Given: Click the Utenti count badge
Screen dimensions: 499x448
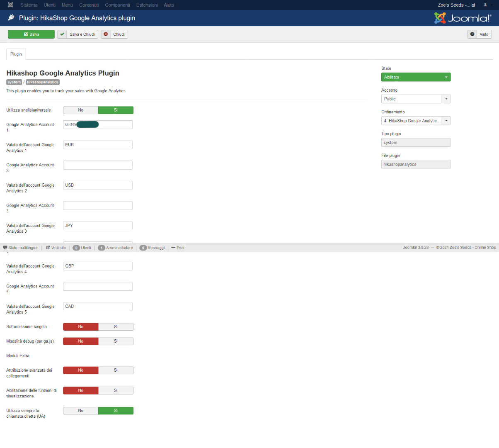Looking at the screenshot, I should pyautogui.click(x=76, y=248).
